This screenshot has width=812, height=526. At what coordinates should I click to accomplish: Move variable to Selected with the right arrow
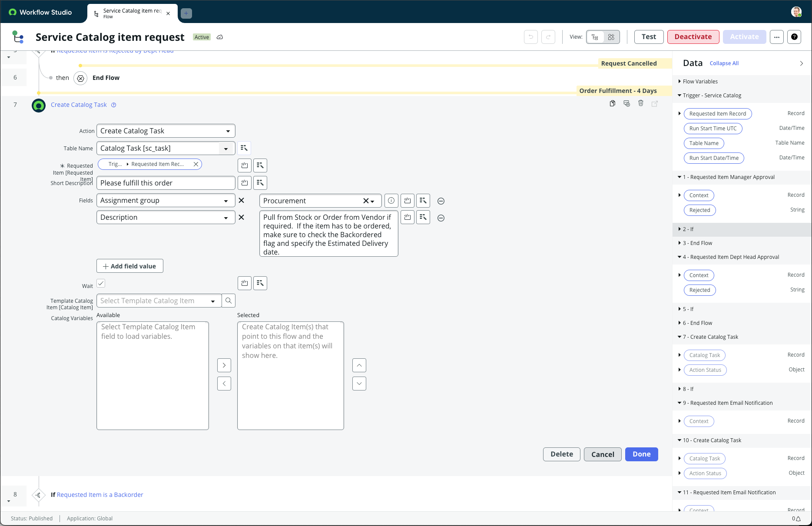pyautogui.click(x=224, y=365)
